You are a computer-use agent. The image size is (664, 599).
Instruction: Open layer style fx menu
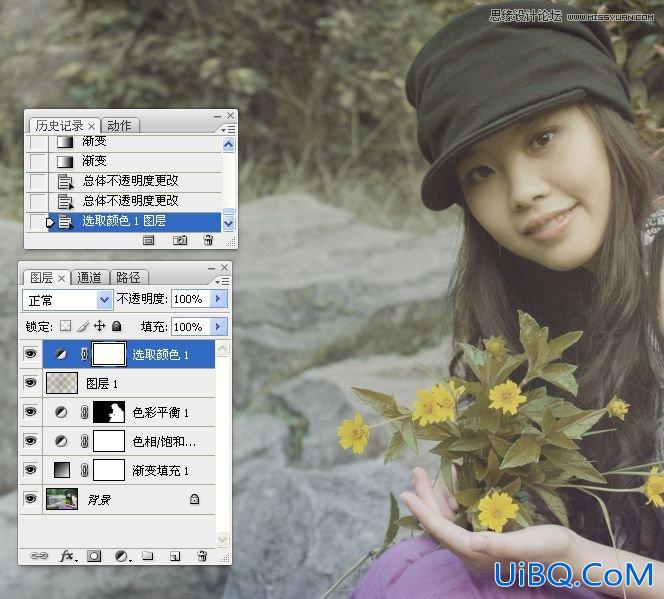click(x=68, y=555)
